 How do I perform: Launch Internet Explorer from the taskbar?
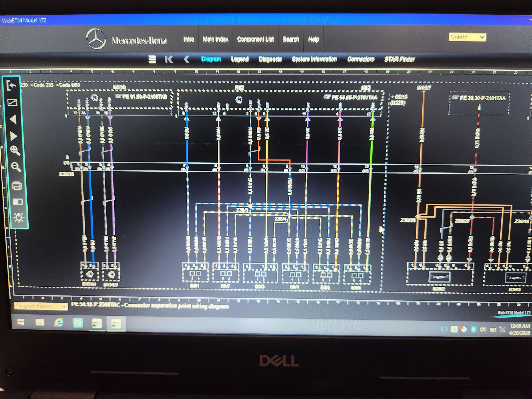59,323
